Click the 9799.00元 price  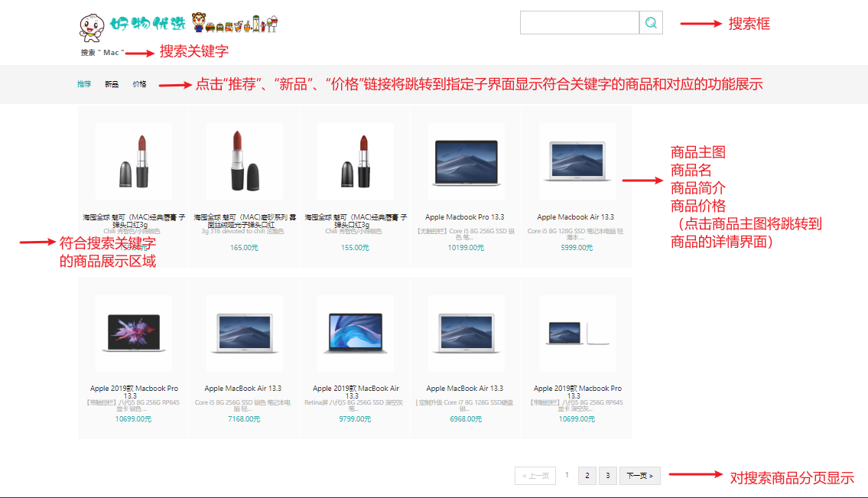click(x=355, y=418)
